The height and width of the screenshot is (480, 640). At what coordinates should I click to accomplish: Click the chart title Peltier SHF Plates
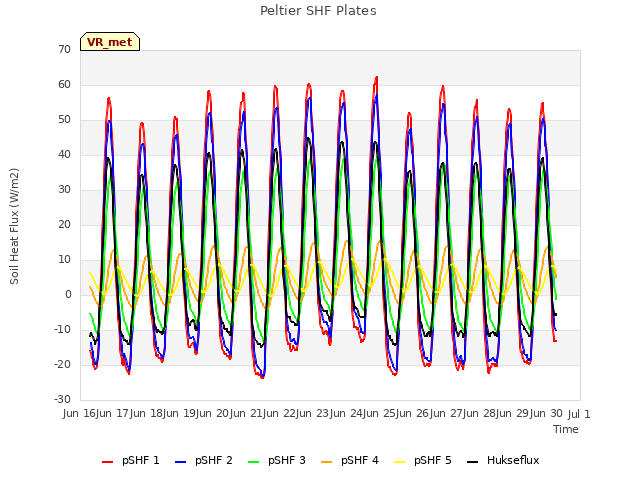click(318, 11)
